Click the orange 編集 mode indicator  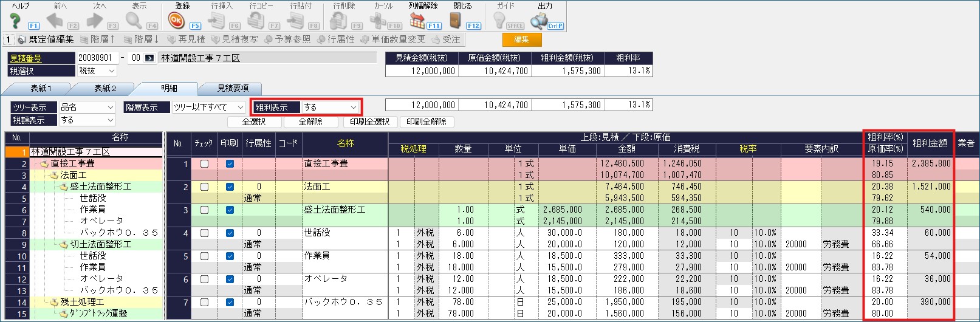click(x=521, y=39)
